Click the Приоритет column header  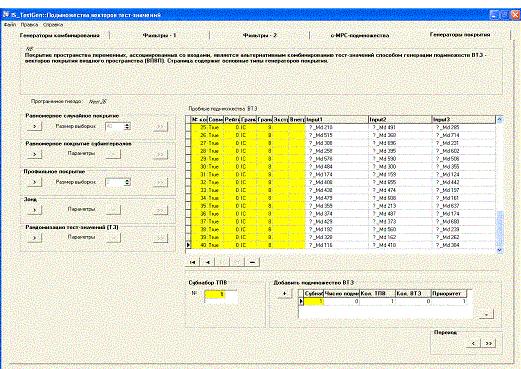pos(449,293)
